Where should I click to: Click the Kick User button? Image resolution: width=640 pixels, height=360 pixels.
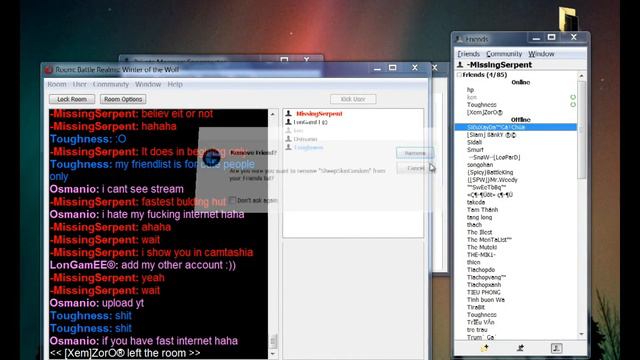tap(353, 99)
